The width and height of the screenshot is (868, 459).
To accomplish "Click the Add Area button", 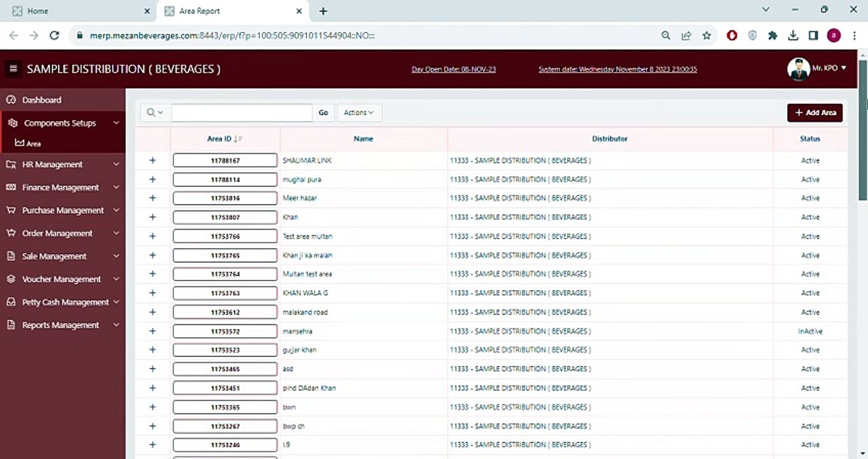I will click(x=814, y=113).
